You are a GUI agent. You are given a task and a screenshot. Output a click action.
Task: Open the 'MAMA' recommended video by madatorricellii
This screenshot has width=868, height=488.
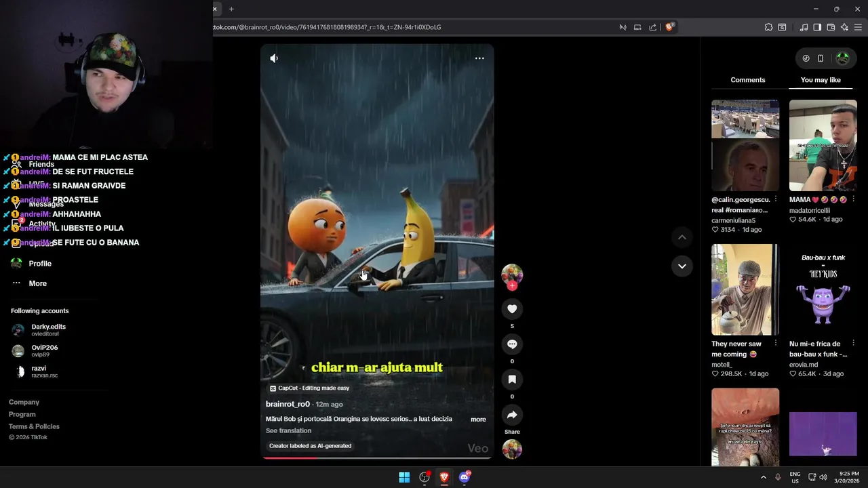click(x=823, y=145)
